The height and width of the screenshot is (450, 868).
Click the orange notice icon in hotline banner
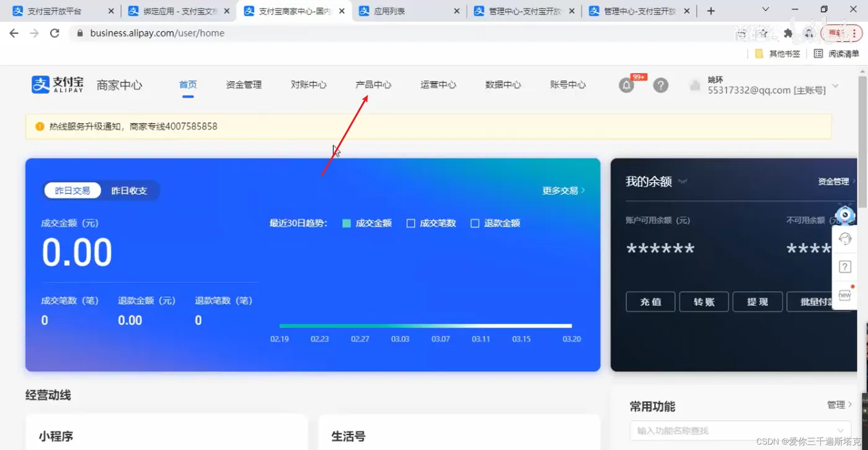pyautogui.click(x=40, y=126)
